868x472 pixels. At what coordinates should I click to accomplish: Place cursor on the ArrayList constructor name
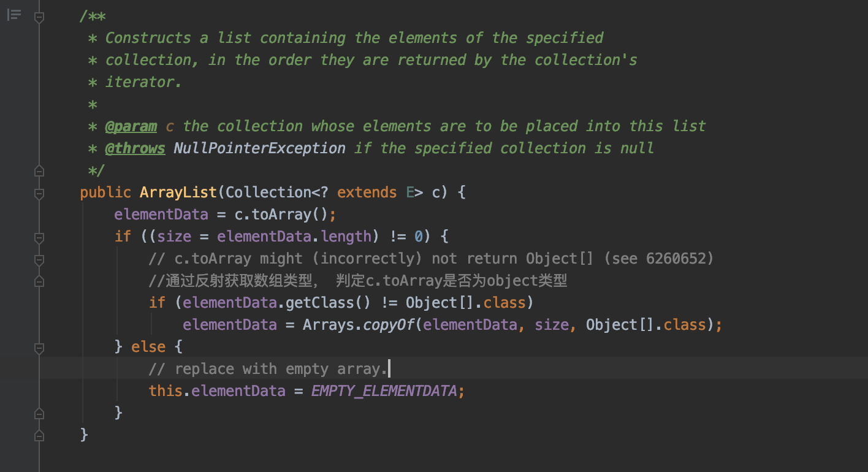coord(178,192)
